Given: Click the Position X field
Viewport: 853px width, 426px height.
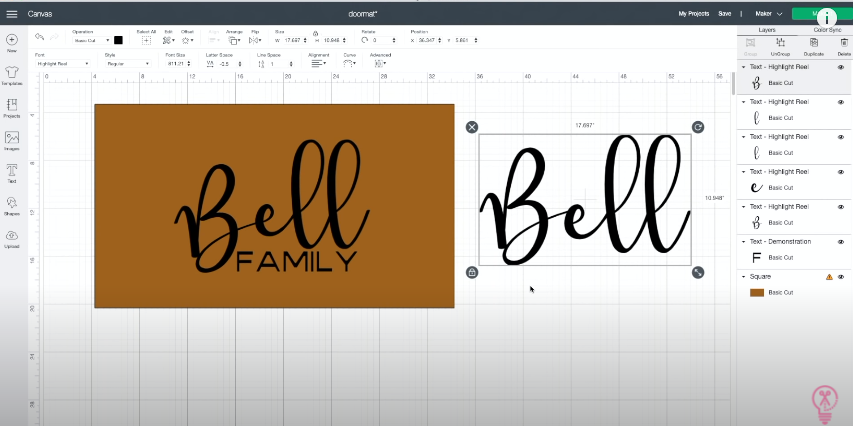Looking at the screenshot, I should click(x=429, y=40).
